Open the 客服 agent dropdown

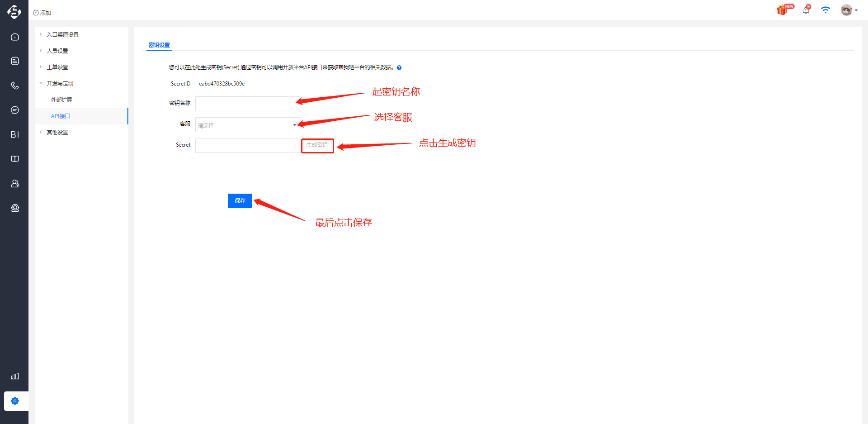click(x=248, y=125)
